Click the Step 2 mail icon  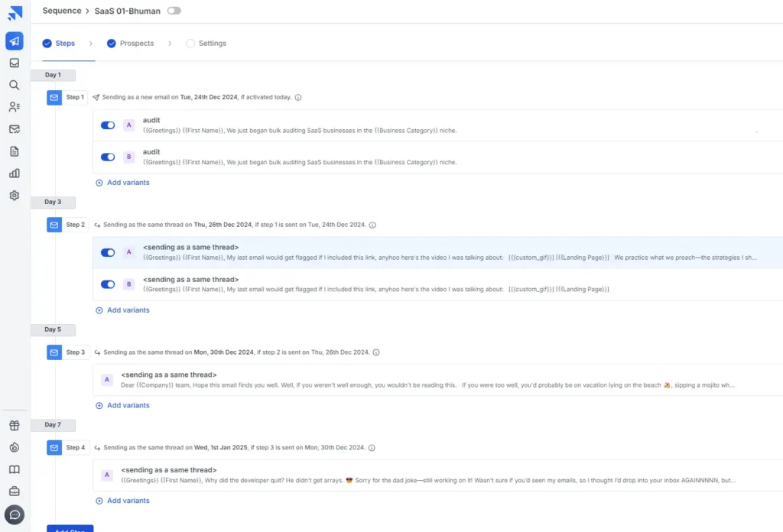click(x=54, y=225)
